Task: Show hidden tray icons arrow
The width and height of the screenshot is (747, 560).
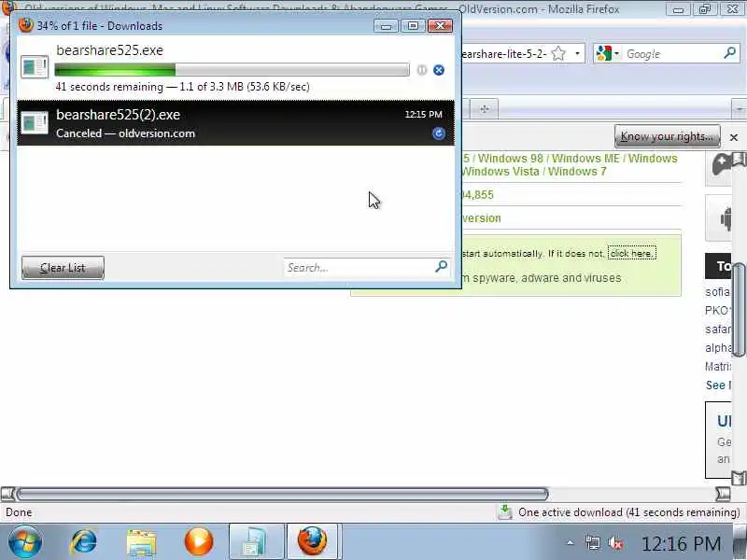Action: click(570, 543)
